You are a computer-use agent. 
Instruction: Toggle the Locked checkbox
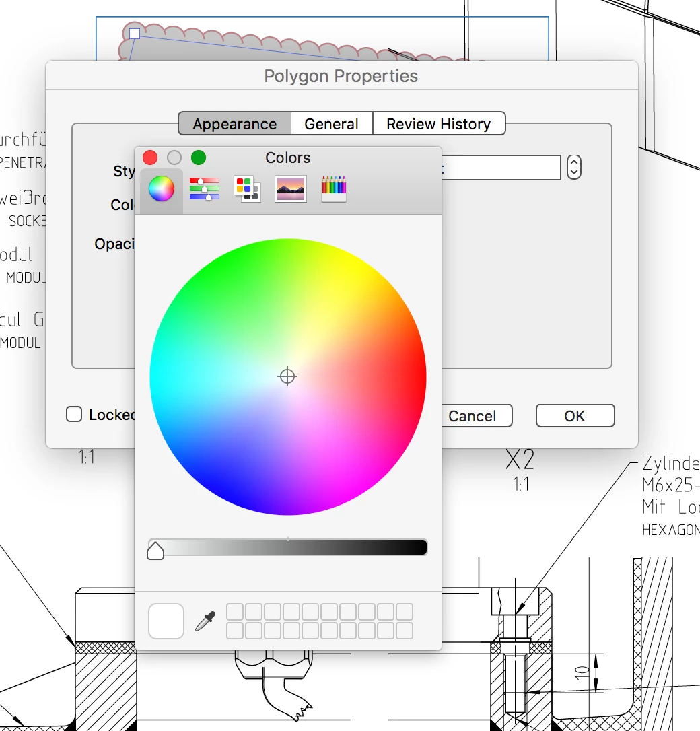[x=74, y=414]
